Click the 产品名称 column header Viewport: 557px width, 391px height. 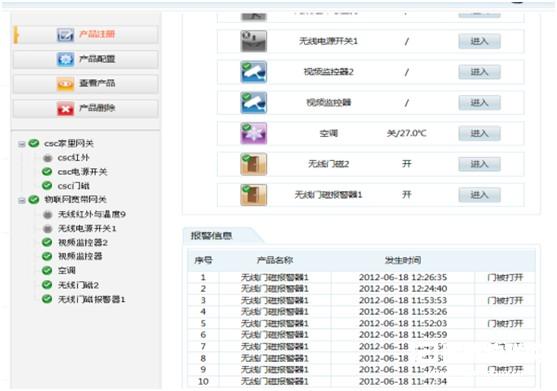pos(275,260)
